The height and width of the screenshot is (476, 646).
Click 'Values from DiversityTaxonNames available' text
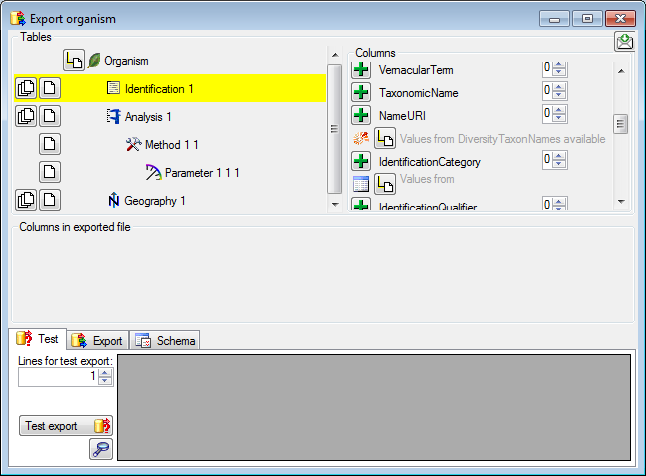pos(503,139)
